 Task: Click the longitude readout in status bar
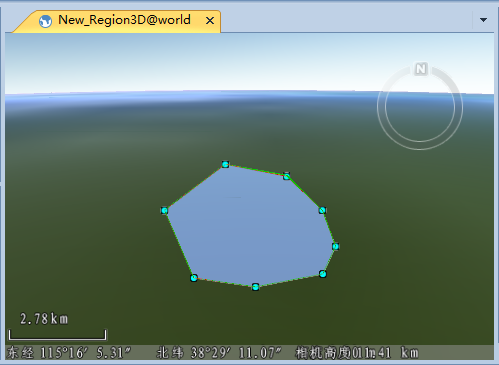tap(69, 353)
